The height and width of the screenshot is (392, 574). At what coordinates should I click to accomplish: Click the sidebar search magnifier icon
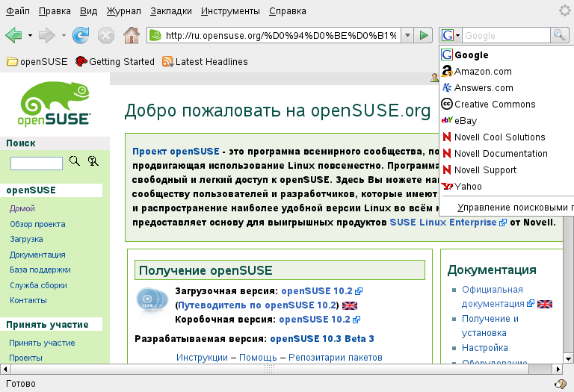tap(74, 161)
